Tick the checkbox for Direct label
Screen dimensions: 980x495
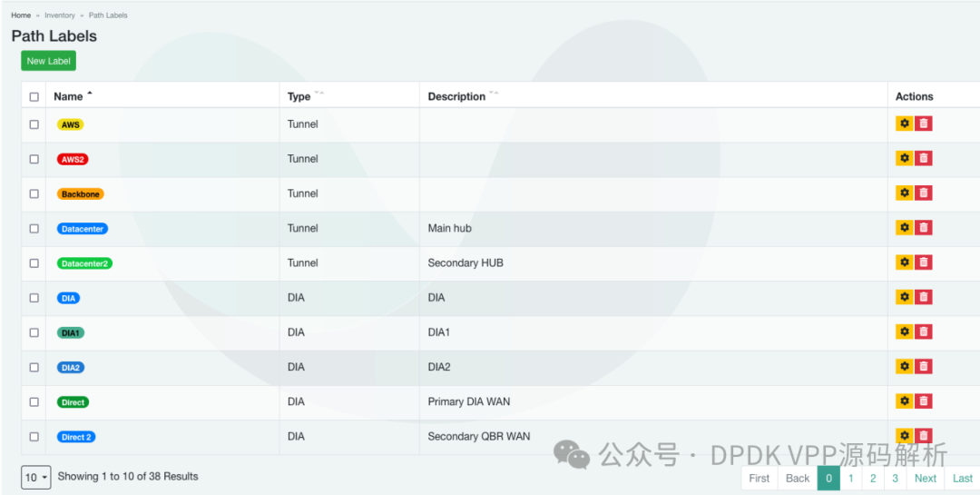[x=34, y=401]
